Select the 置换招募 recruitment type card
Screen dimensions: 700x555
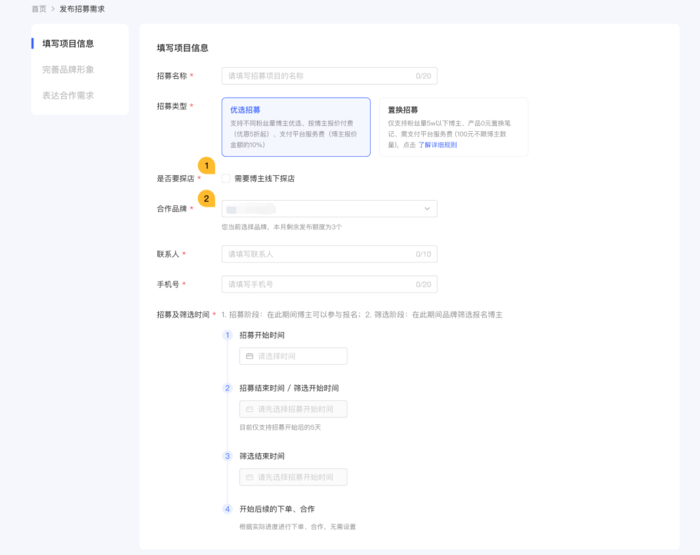point(453,127)
